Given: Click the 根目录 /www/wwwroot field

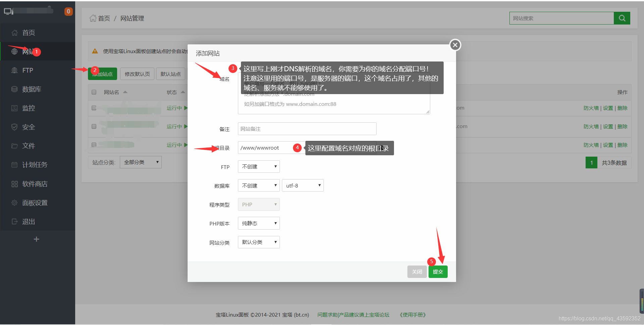Looking at the screenshot, I should [x=307, y=148].
